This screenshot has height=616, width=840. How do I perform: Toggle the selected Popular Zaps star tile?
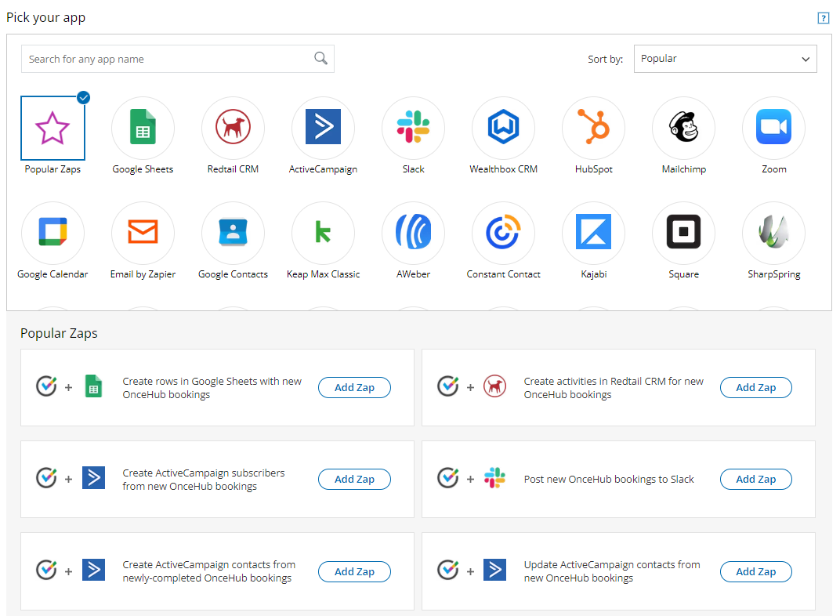52,129
